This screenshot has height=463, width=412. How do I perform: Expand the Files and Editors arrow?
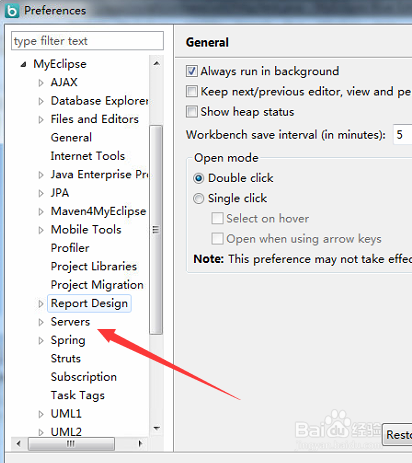[41, 119]
